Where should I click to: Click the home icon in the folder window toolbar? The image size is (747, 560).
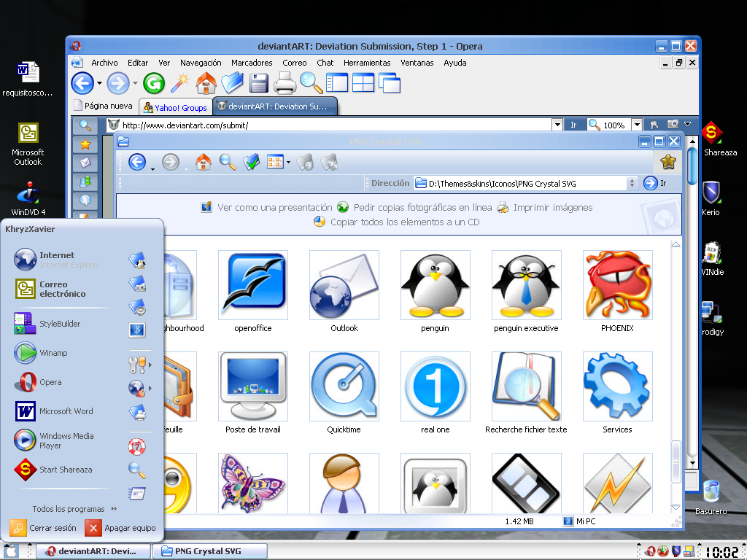click(x=204, y=163)
